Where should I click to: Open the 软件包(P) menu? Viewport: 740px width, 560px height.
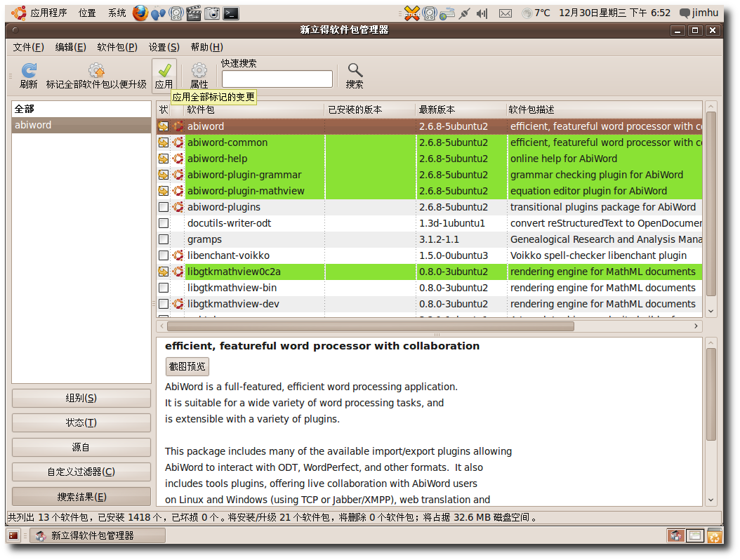pos(117,47)
